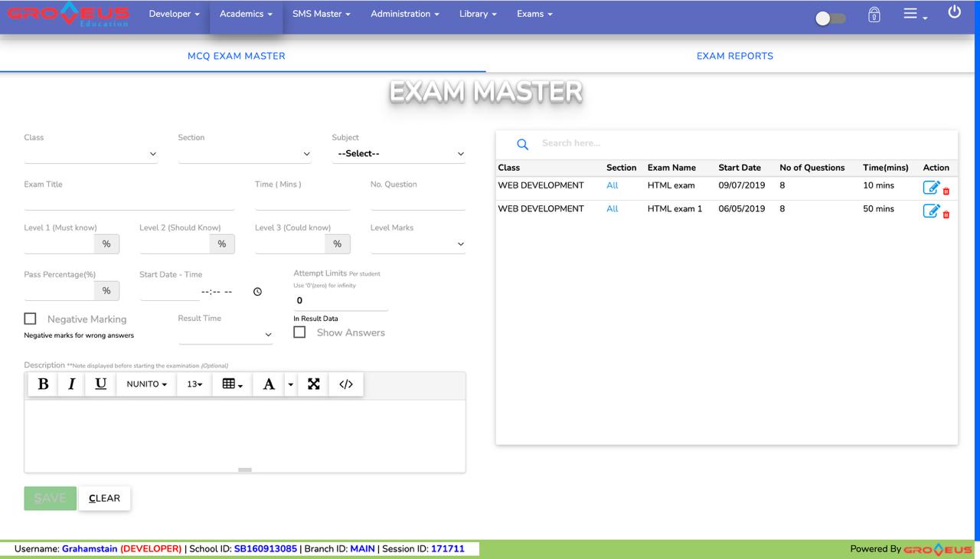Expand the editor to fullscreen mode
The width and height of the screenshot is (980, 559).
pos(313,384)
